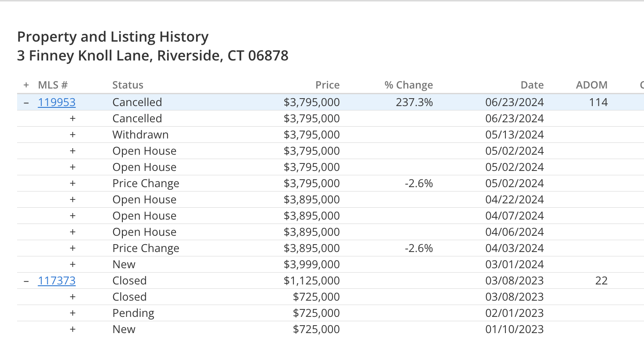Screen dimensions: 644x355
Task: Sort by the Status column header
Action: click(128, 85)
